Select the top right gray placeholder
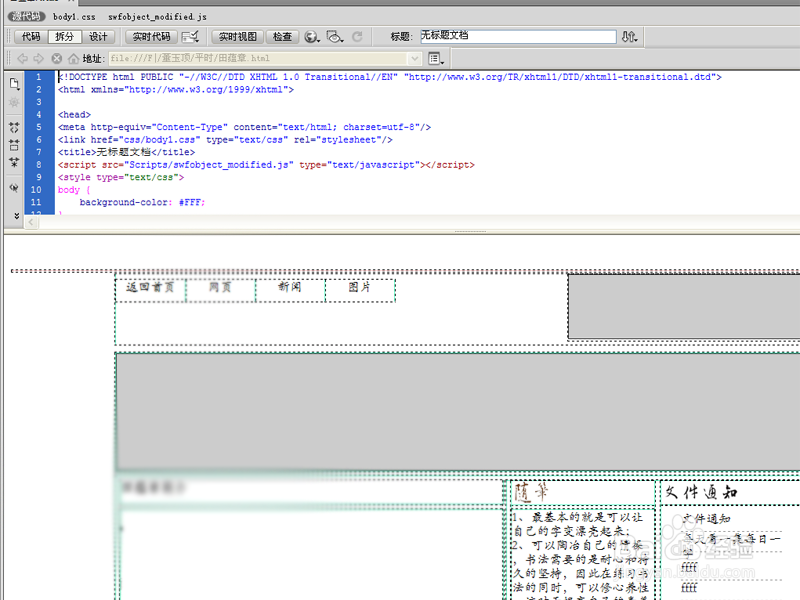800x600 pixels. [x=684, y=306]
